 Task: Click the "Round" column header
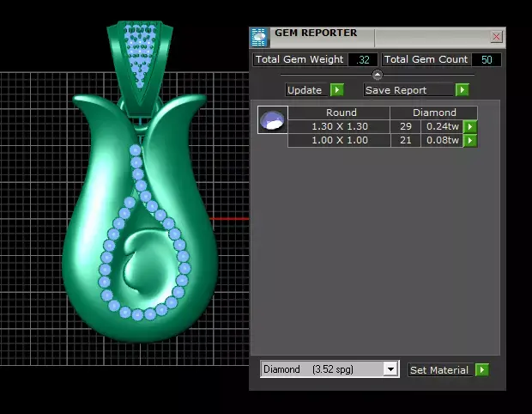click(339, 113)
